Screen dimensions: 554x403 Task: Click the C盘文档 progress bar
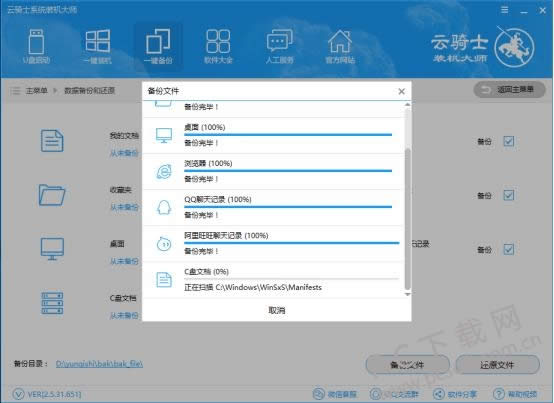(x=291, y=279)
